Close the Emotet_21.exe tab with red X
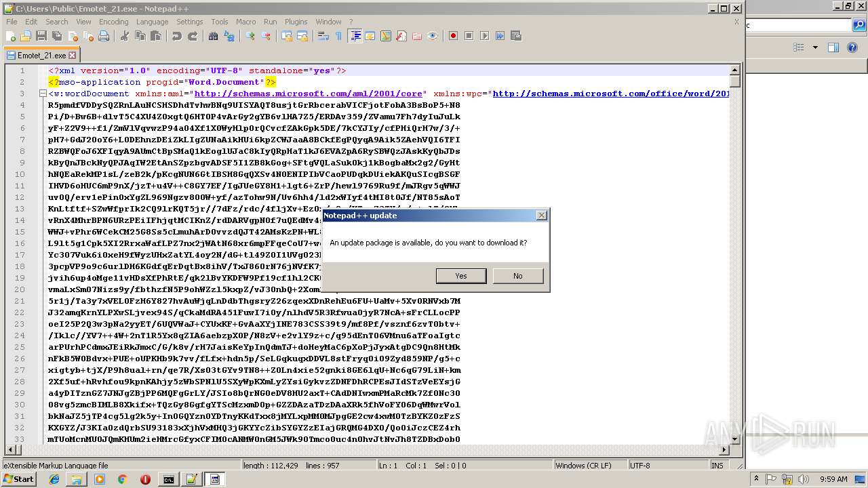This screenshot has width=868, height=488. click(x=73, y=56)
